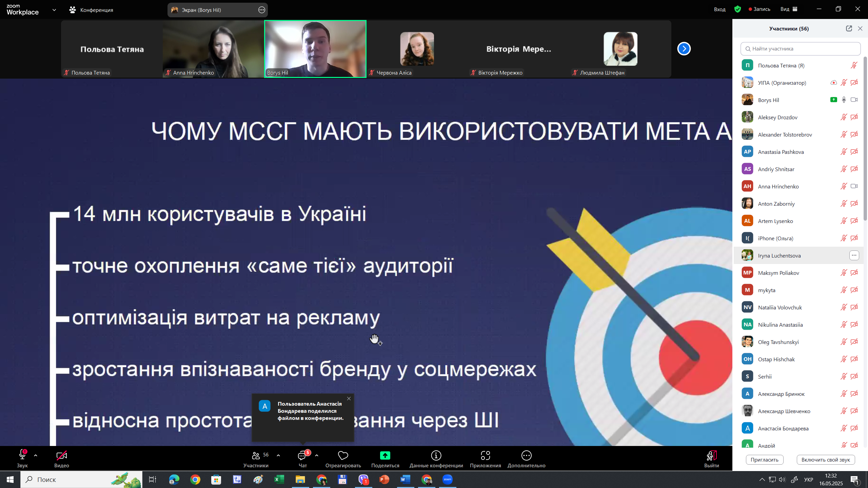Viewport: 868px width, 488px height.
Task: Expand the arrow next to Участники button
Action: [278, 456]
